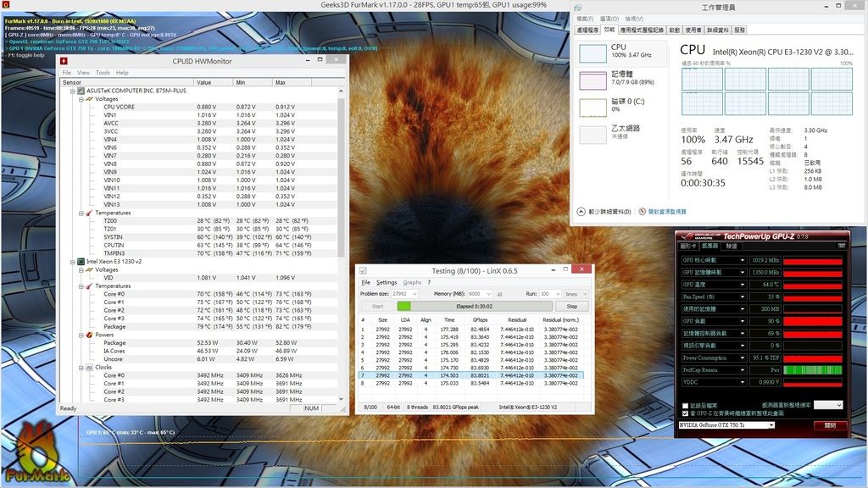868x488 pixels.
Task: Click the green PerfCap Reason graph bar
Action: tap(813, 369)
